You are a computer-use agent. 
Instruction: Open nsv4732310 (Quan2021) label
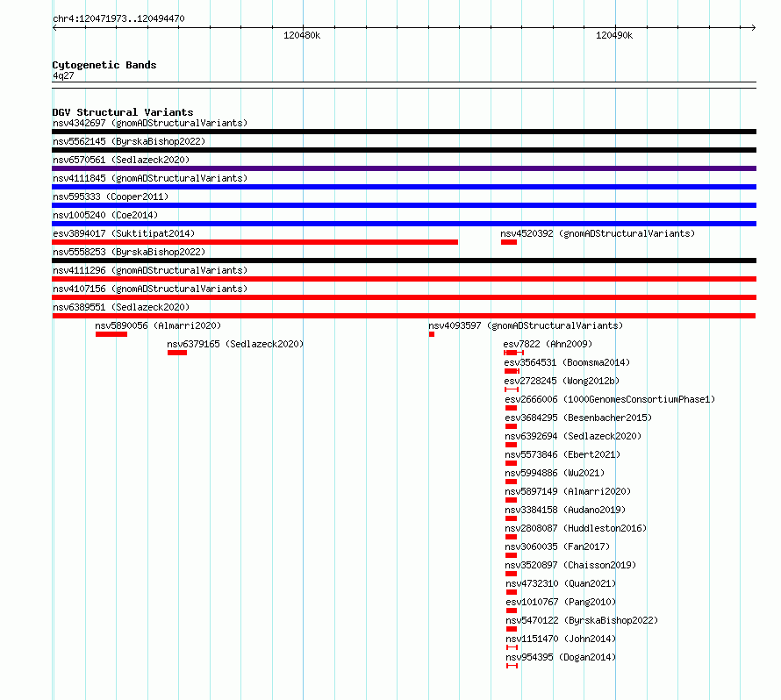coord(561,583)
